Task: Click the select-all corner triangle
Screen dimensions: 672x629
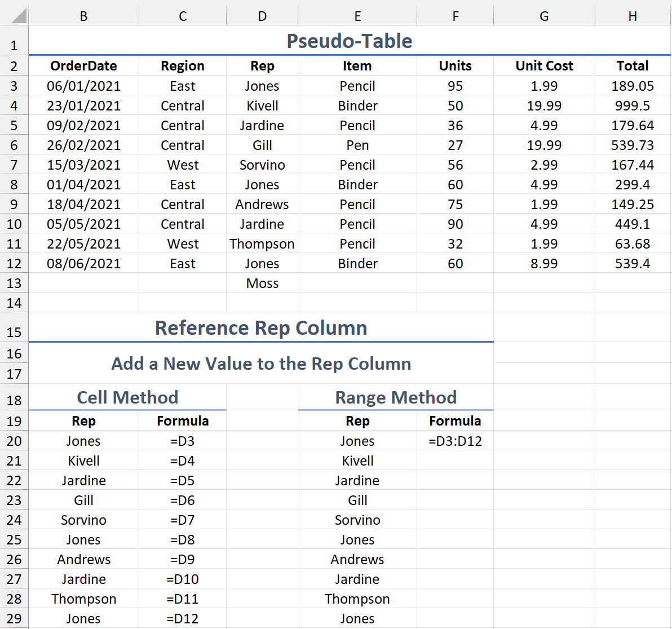Action: pyautogui.click(x=19, y=15)
